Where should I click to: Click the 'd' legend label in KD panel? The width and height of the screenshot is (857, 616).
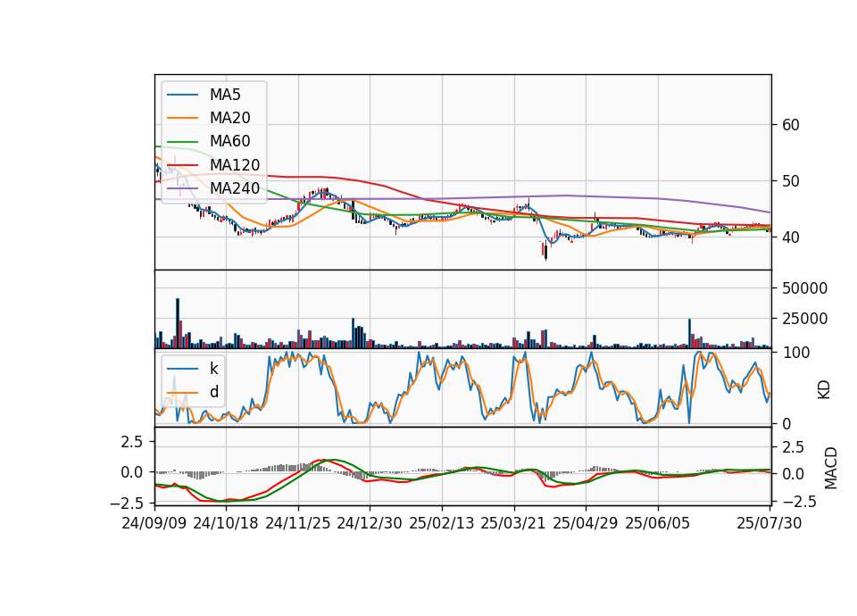[x=213, y=392]
